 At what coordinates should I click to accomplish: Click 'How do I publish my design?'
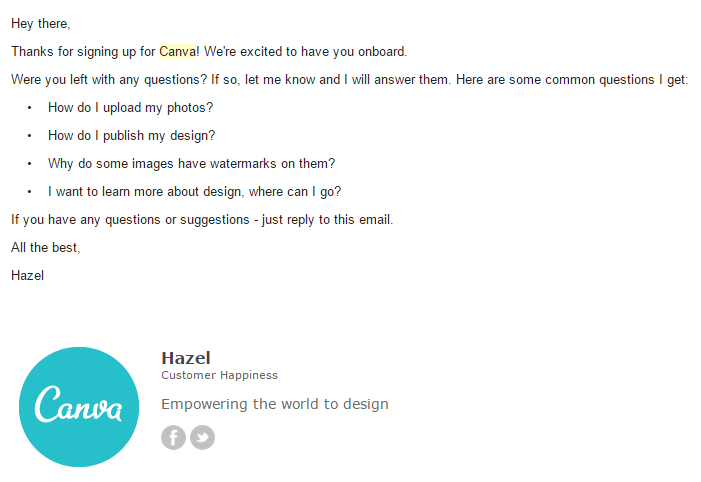131,135
